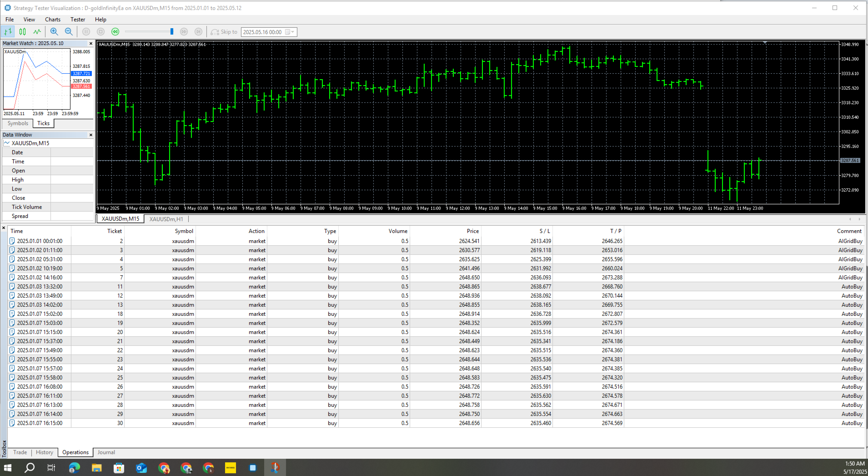Open Microsoft Store from taskbar

pyautogui.click(x=119, y=468)
